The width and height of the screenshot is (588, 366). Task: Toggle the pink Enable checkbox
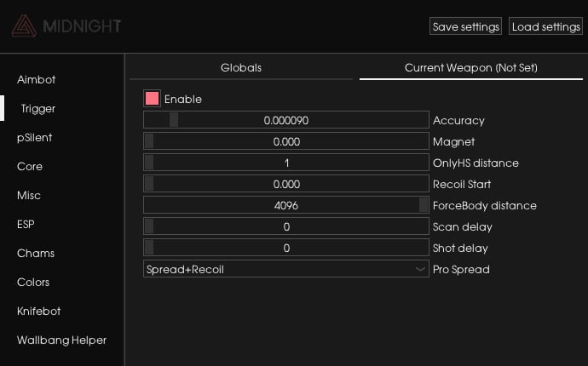(152, 99)
